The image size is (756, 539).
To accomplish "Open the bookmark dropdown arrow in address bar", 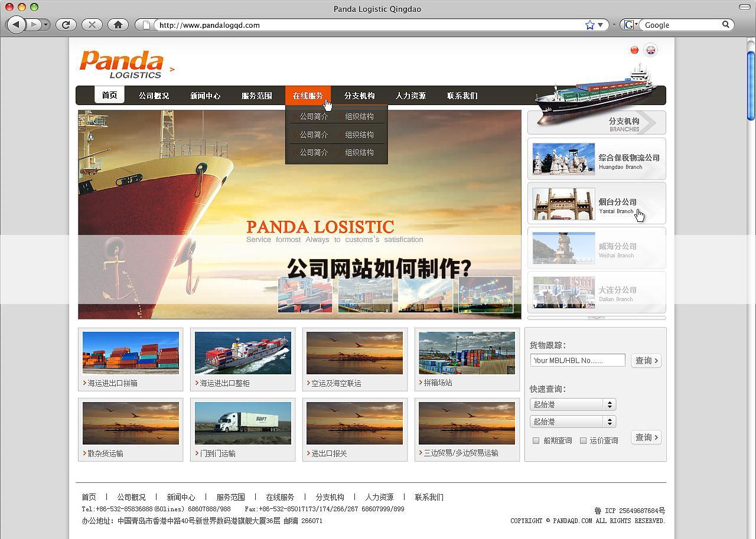I will tap(601, 25).
